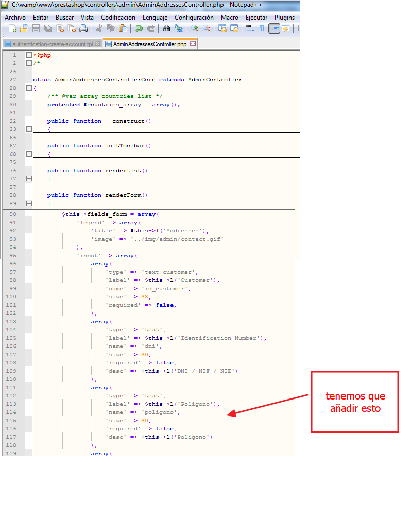
Task: Close the authentication-create-account.tpl tab
Action: [x=98, y=44]
